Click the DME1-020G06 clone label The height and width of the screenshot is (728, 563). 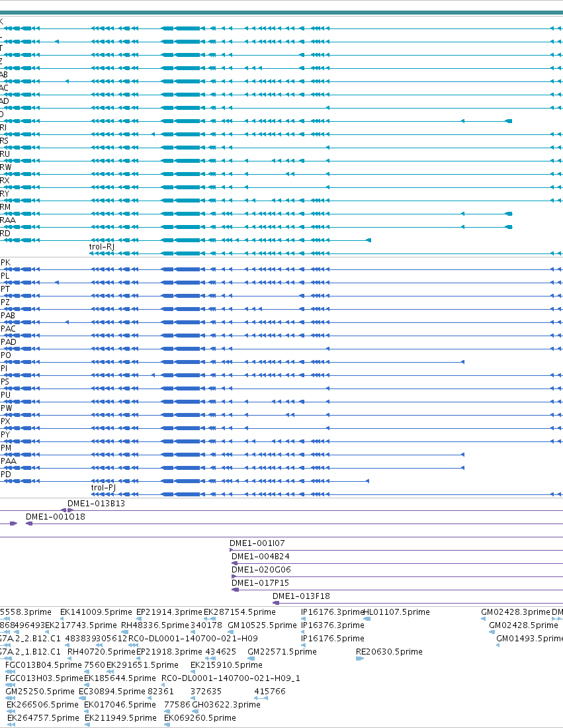coord(261,570)
